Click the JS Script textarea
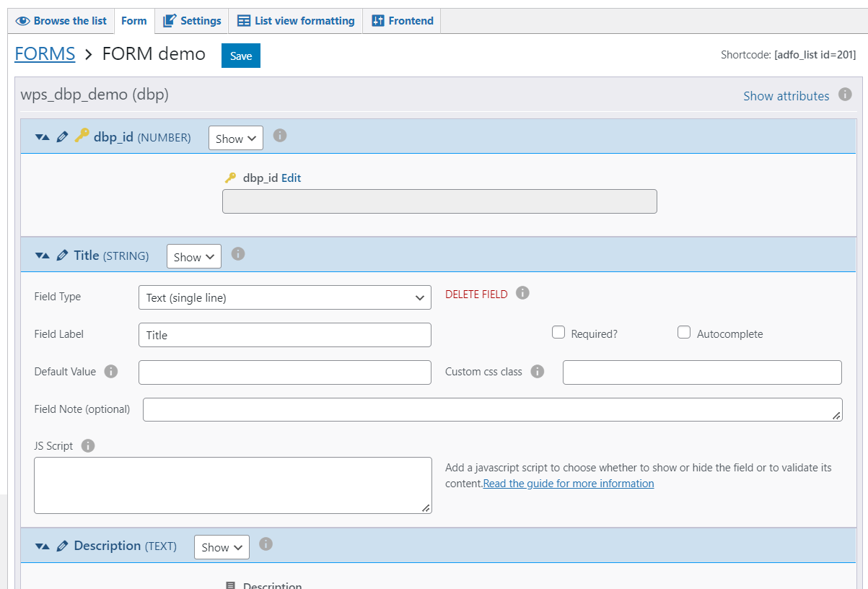The width and height of the screenshot is (868, 589). [x=232, y=485]
